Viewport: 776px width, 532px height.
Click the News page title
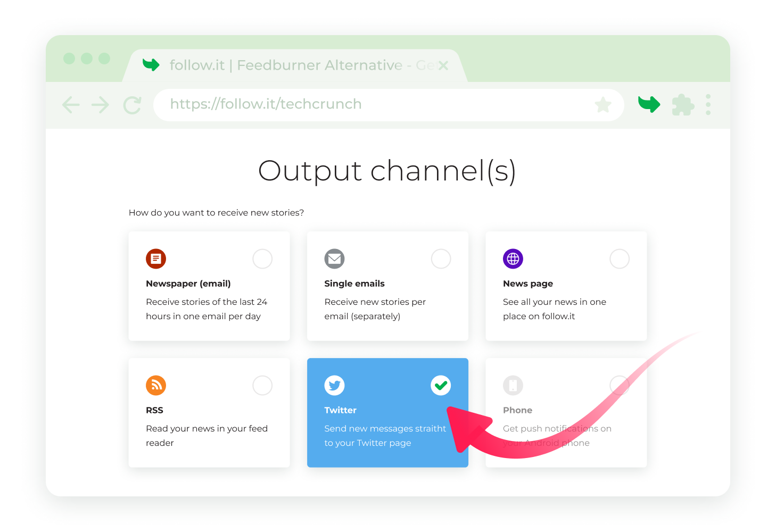(528, 284)
